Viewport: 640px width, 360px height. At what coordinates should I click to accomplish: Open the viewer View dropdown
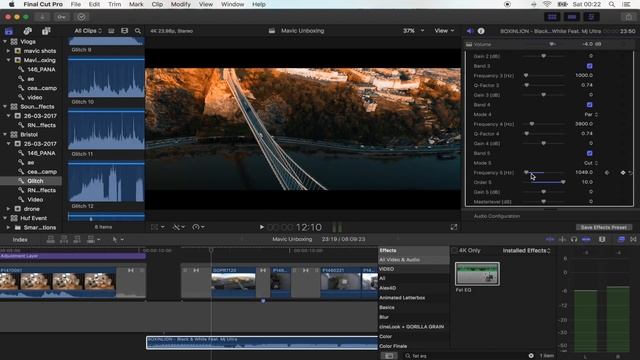coord(444,31)
